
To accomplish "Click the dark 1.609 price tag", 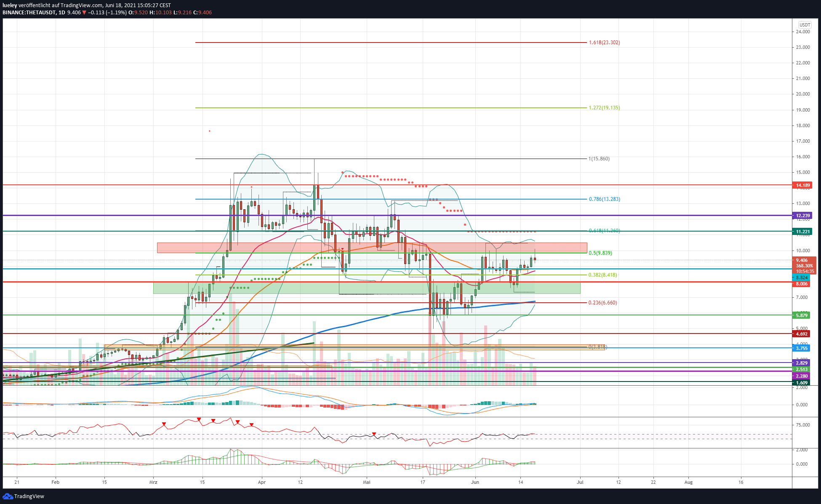I will [x=801, y=383].
